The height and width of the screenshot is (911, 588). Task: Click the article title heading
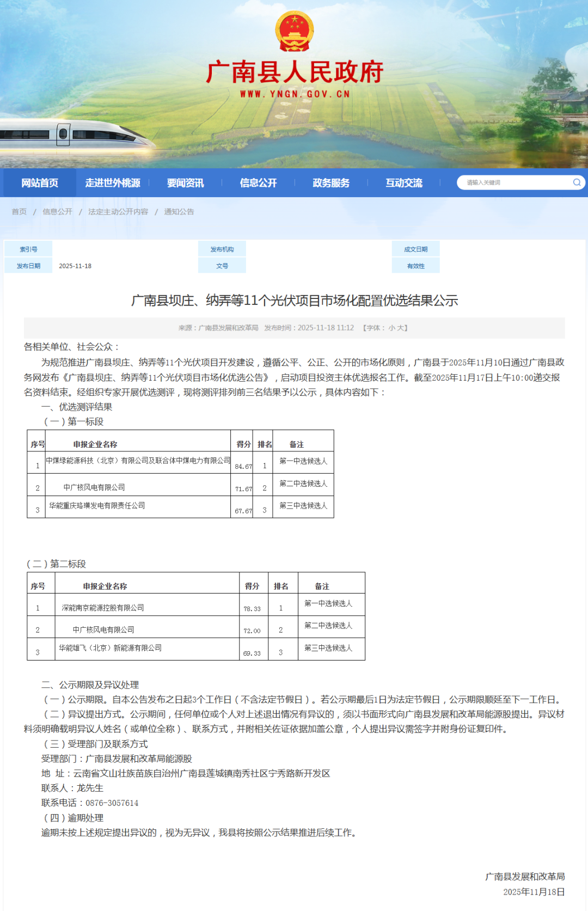pyautogui.click(x=294, y=301)
